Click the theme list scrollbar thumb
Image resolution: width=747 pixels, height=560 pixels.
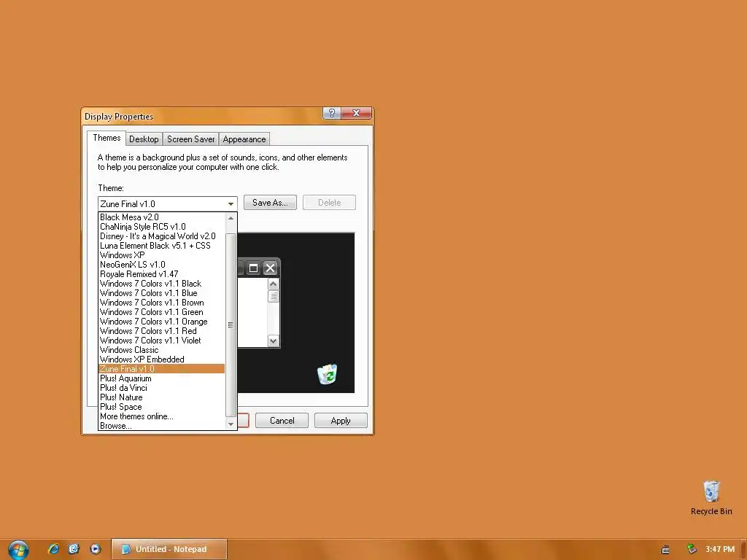coord(231,324)
